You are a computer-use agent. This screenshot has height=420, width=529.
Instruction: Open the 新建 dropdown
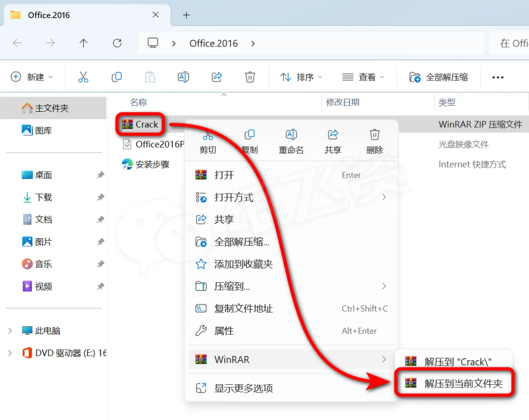[x=32, y=77]
